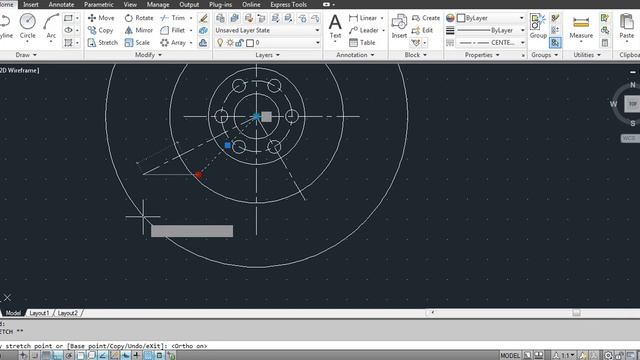
Task: Click the Copy tool
Action: pyautogui.click(x=100, y=30)
